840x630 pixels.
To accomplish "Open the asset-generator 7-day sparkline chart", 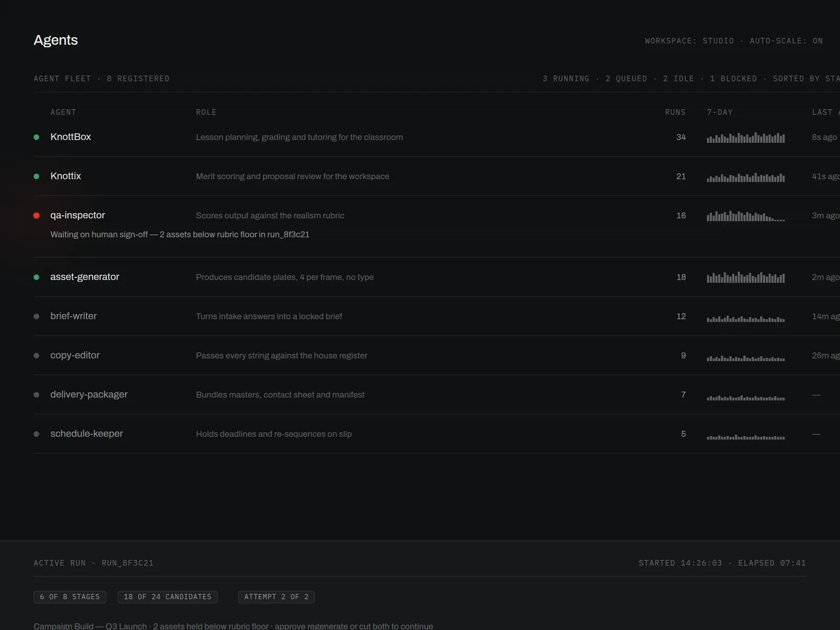I will [745, 277].
